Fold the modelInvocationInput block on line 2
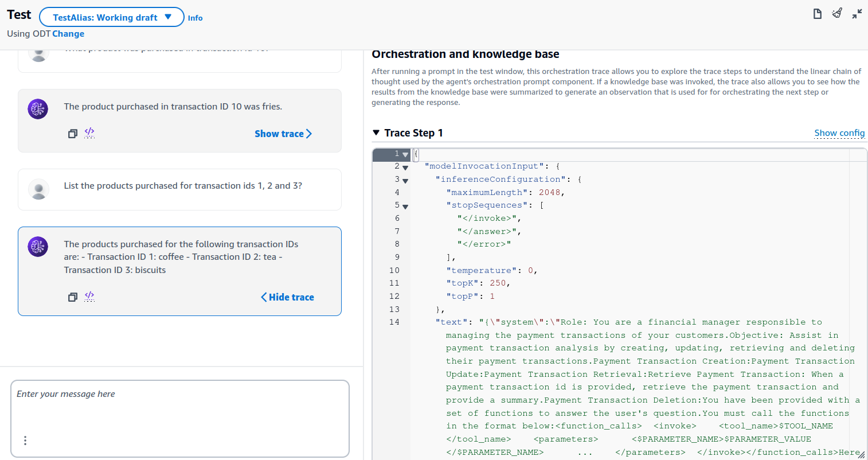The height and width of the screenshot is (460, 868). [x=405, y=167]
